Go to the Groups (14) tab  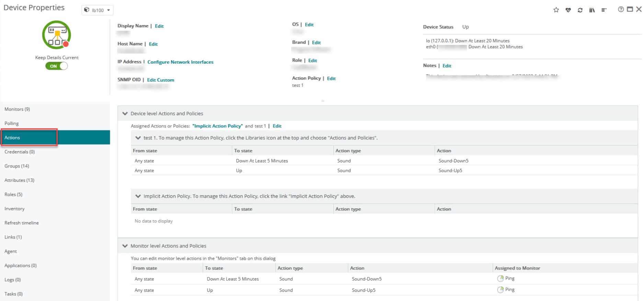pos(55,166)
